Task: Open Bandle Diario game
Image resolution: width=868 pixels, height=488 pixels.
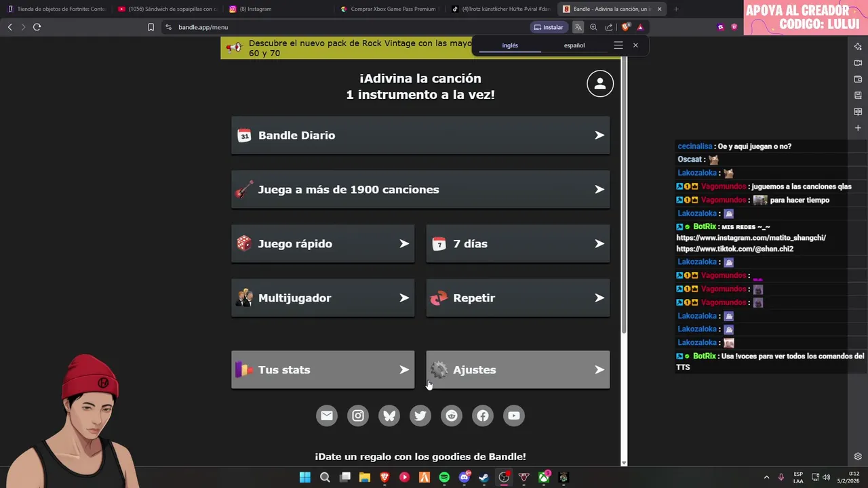Action: click(x=420, y=135)
